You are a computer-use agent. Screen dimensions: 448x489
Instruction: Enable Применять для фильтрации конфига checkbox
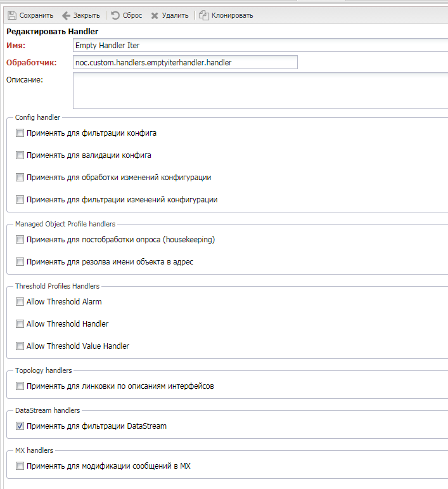(20, 133)
